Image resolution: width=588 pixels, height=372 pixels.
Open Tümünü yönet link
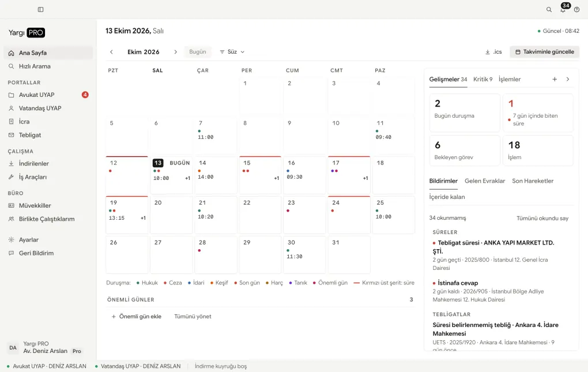(x=193, y=317)
